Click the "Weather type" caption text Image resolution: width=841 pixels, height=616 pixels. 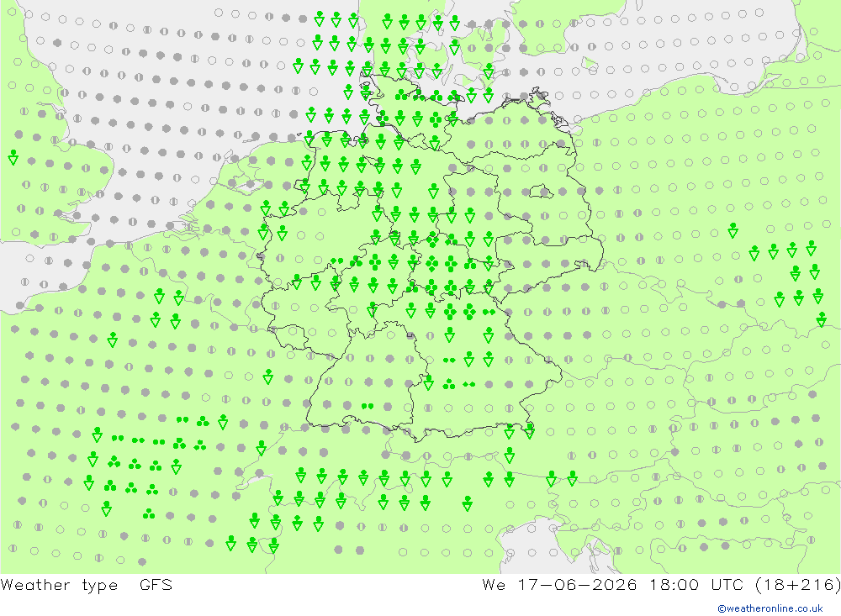pyautogui.click(x=59, y=585)
